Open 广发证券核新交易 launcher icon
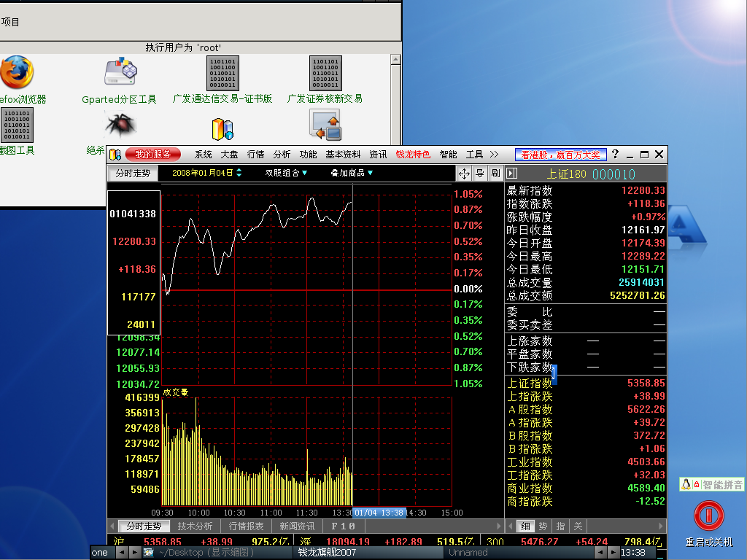Screen dimensions: 747x560 coord(325,73)
